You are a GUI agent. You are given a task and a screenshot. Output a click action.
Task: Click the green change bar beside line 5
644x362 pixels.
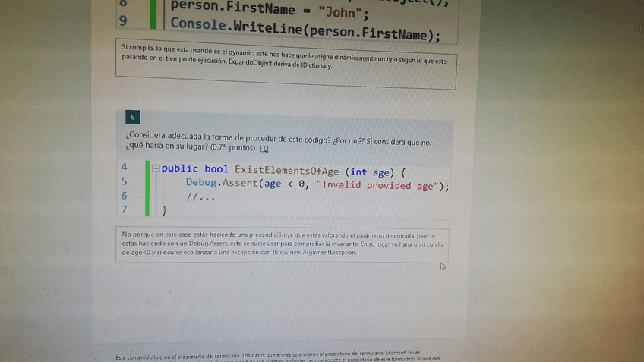[x=147, y=182]
